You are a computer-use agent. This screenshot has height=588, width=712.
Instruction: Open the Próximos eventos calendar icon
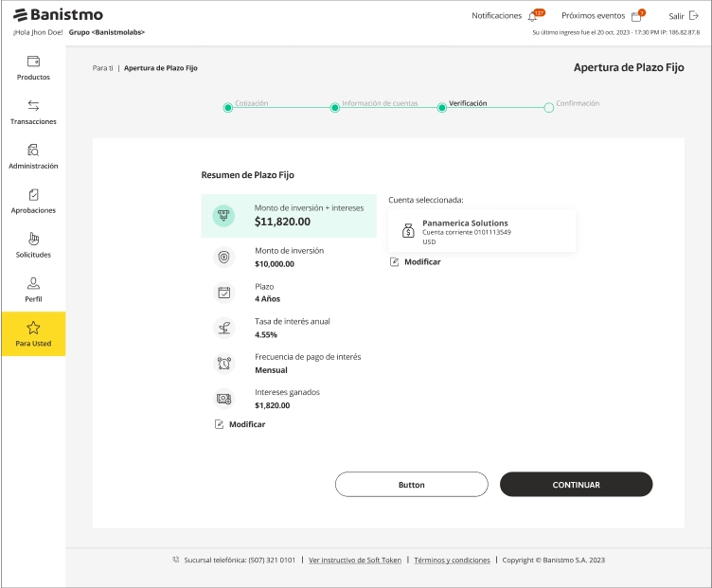point(636,17)
